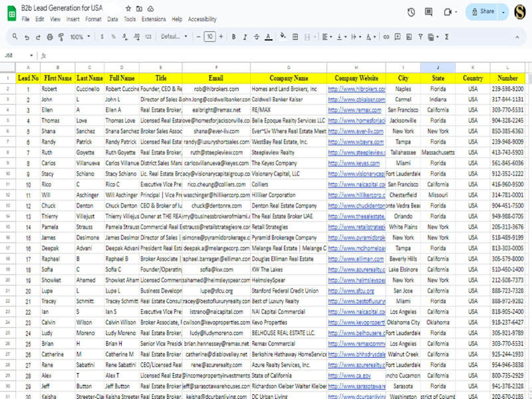Open vertical align dropdown
Viewport: 532px width, 399px height.
pos(341,37)
